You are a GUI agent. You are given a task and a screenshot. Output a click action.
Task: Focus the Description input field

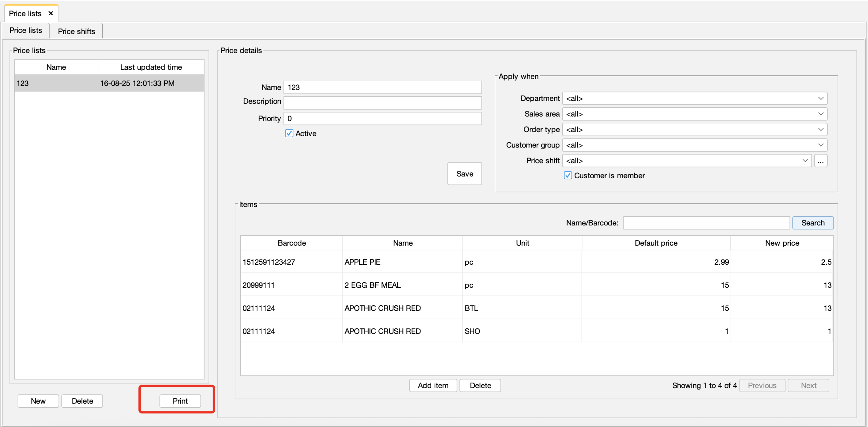pos(383,103)
